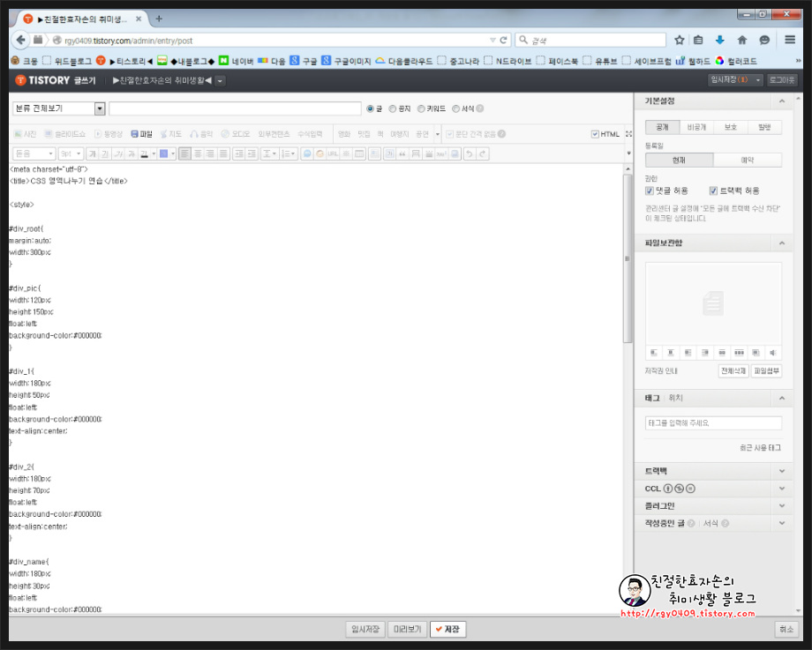The width and height of the screenshot is (812, 650).
Task: Click the URL link insert icon
Action: (x=333, y=153)
